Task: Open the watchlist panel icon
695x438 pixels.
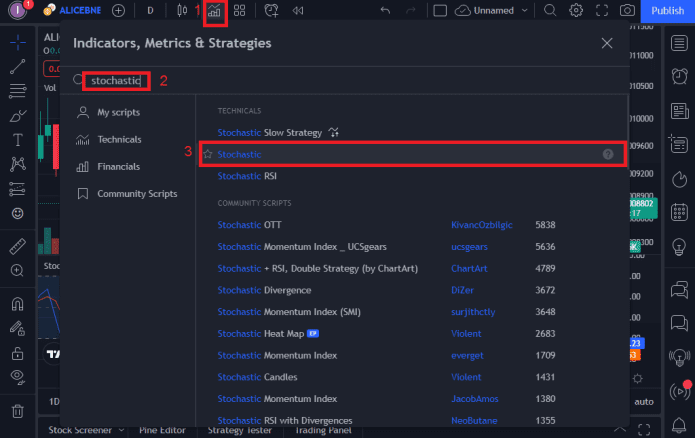Action: 679,43
